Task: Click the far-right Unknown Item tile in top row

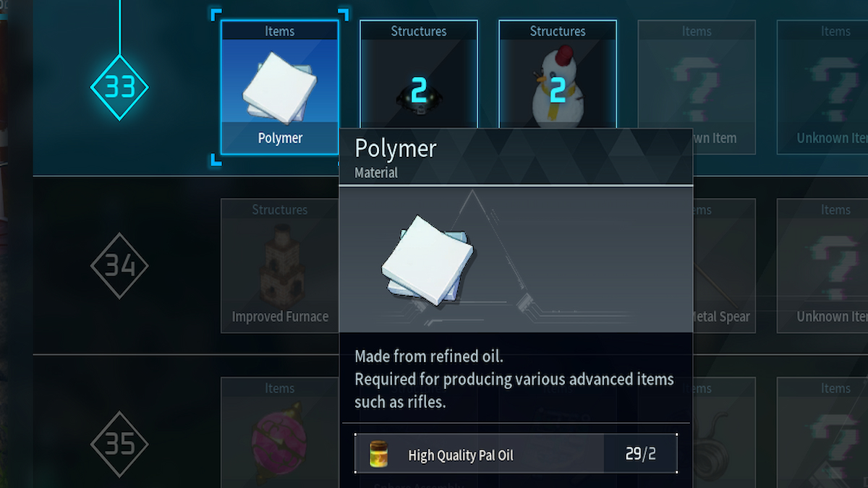Action: coord(822,87)
